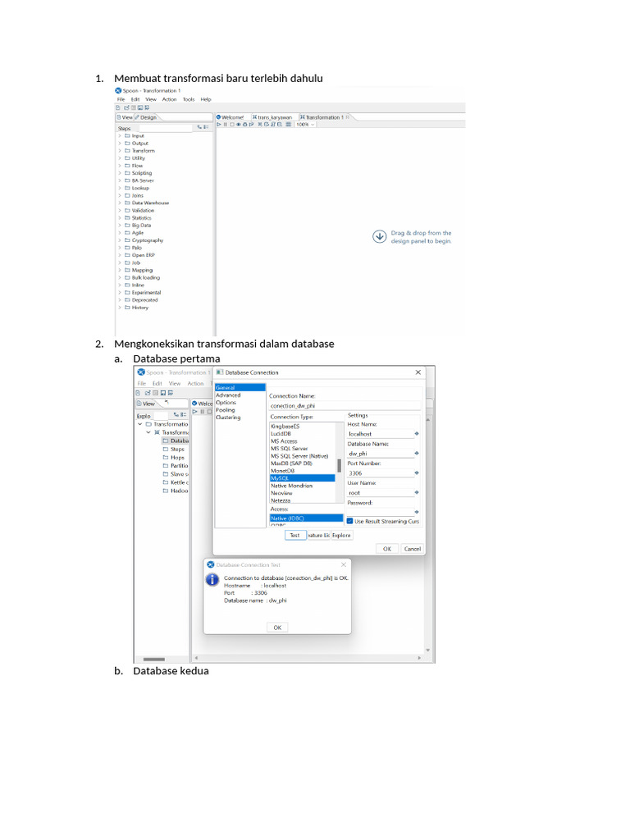Viewport: 630px width, 840px height.
Task: Click the variable diamond icon next to Database Name
Action: pos(416,453)
